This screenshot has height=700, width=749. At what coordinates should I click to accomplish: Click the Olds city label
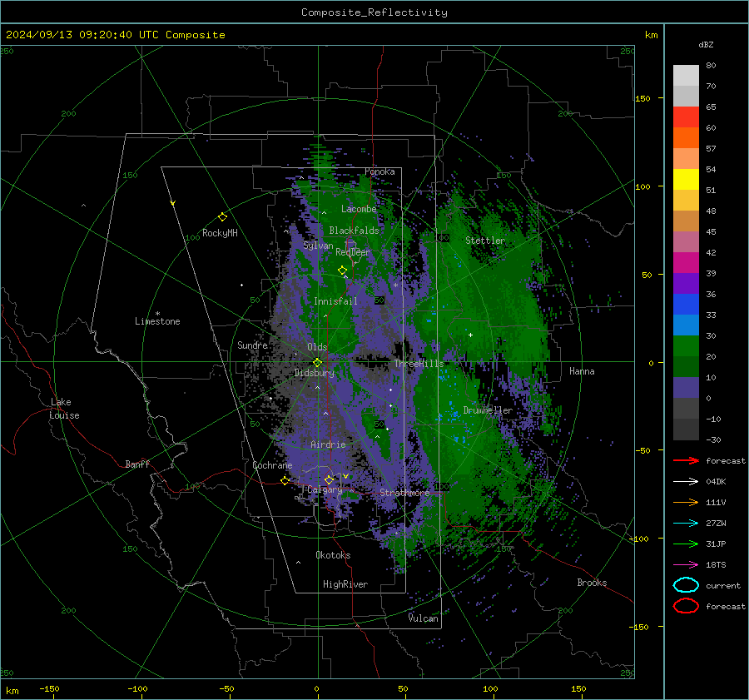[x=317, y=347]
